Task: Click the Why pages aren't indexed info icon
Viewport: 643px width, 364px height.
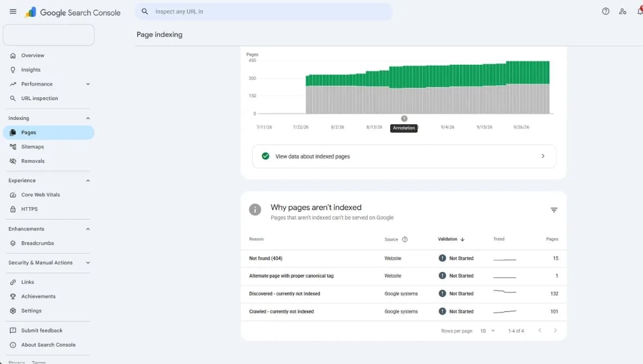Action: tap(255, 210)
